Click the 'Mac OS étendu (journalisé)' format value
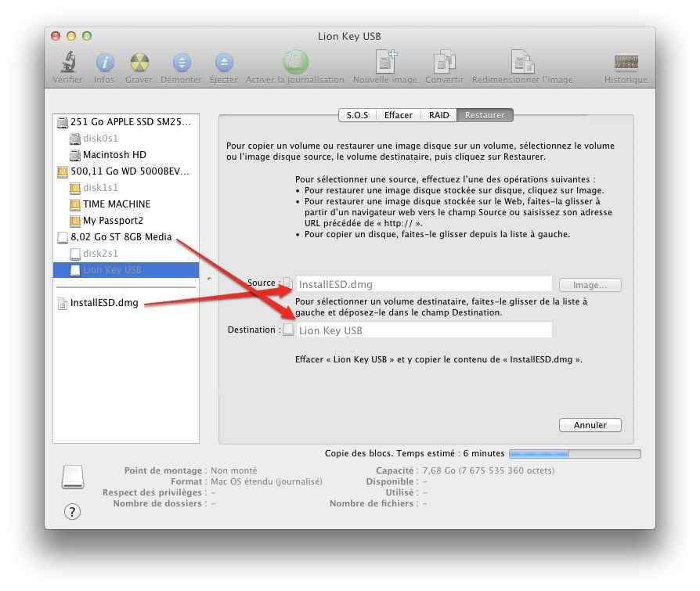This screenshot has height=591, width=700. point(266,481)
